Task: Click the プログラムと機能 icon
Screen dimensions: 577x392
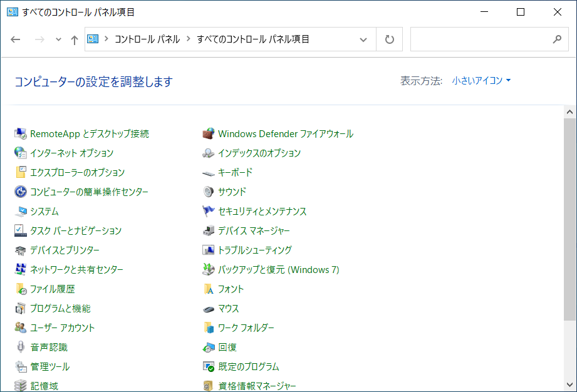Action: pyautogui.click(x=21, y=308)
